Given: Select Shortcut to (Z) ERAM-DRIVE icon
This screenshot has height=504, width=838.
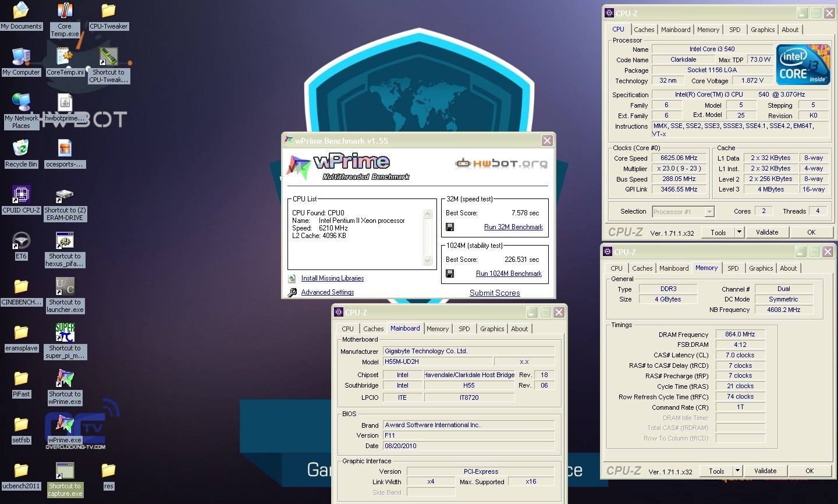Looking at the screenshot, I should [65, 204].
